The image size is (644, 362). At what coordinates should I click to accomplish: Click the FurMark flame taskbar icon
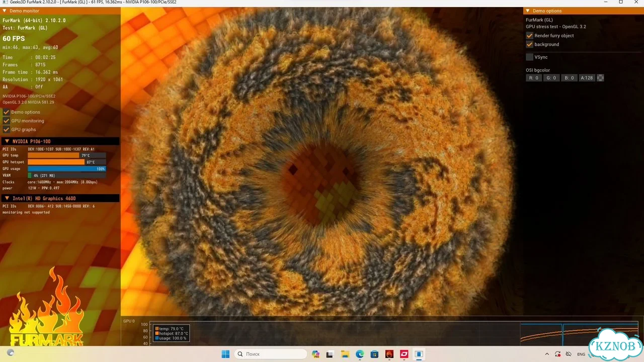tap(389, 354)
